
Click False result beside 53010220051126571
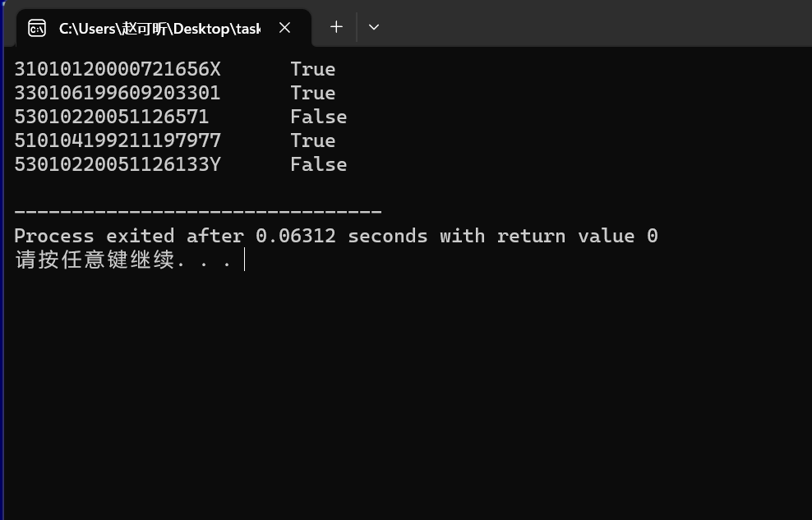tap(318, 117)
